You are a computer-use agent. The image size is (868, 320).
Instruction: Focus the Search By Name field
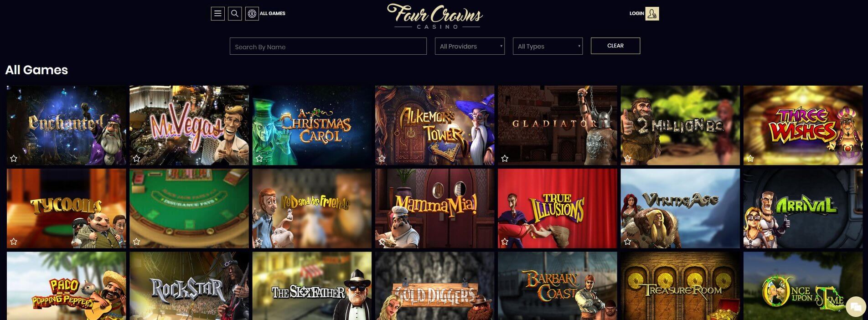[x=328, y=46]
